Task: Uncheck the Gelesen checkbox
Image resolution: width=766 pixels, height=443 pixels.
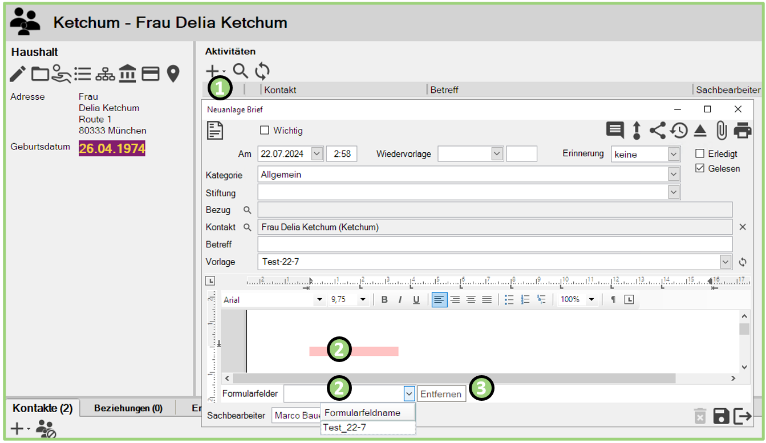Action: coord(700,169)
